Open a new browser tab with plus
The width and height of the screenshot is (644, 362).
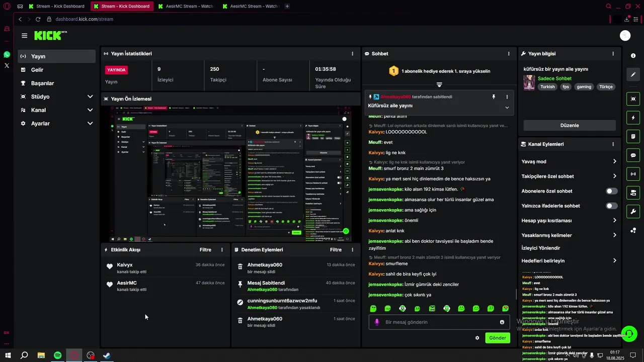(x=287, y=6)
